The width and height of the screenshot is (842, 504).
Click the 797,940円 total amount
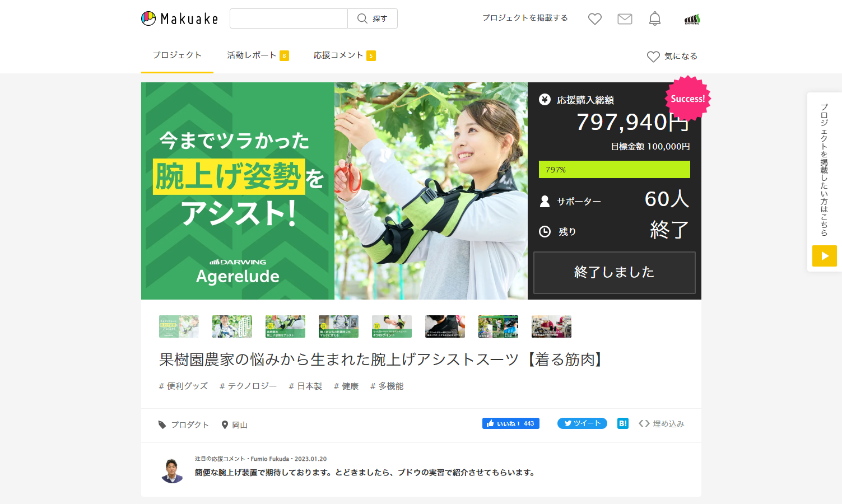click(633, 122)
